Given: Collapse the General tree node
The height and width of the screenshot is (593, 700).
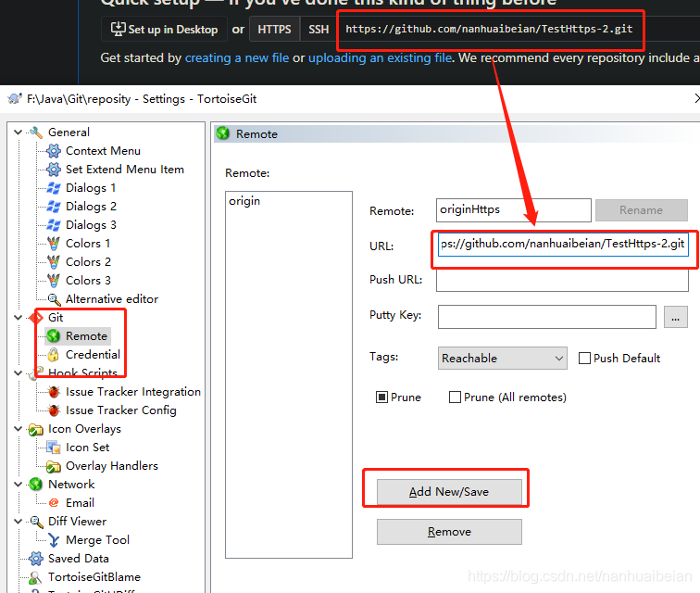Looking at the screenshot, I should (x=19, y=132).
